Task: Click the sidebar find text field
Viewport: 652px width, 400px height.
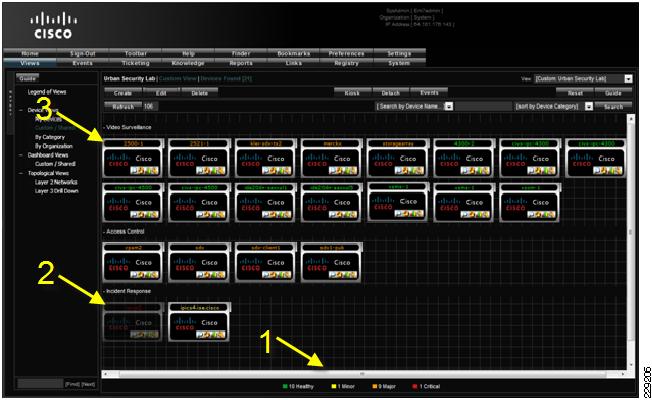Action: (x=40, y=383)
